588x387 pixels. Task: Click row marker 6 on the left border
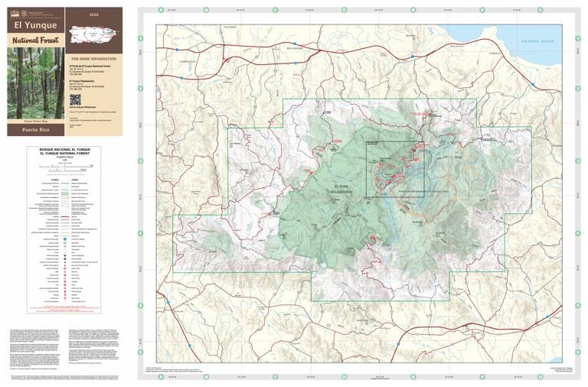coord(141,352)
